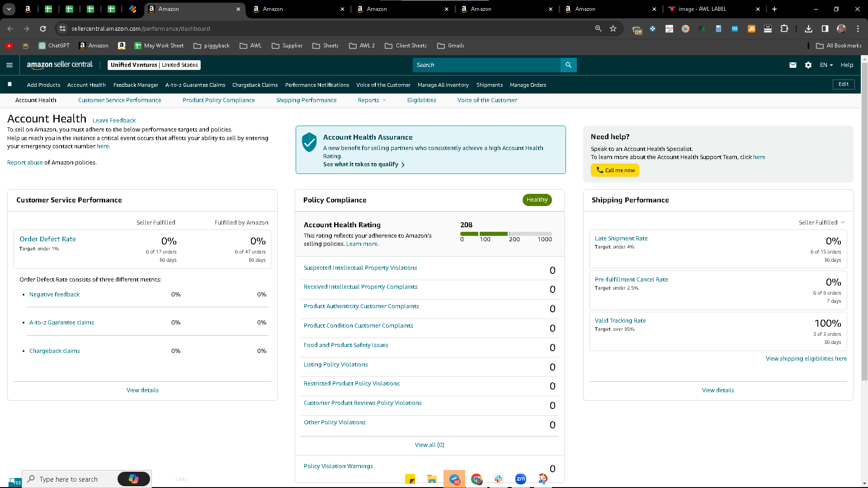Viewport: 868px width, 488px height.
Task: Click the site information icon in address bar
Action: [x=62, y=28]
